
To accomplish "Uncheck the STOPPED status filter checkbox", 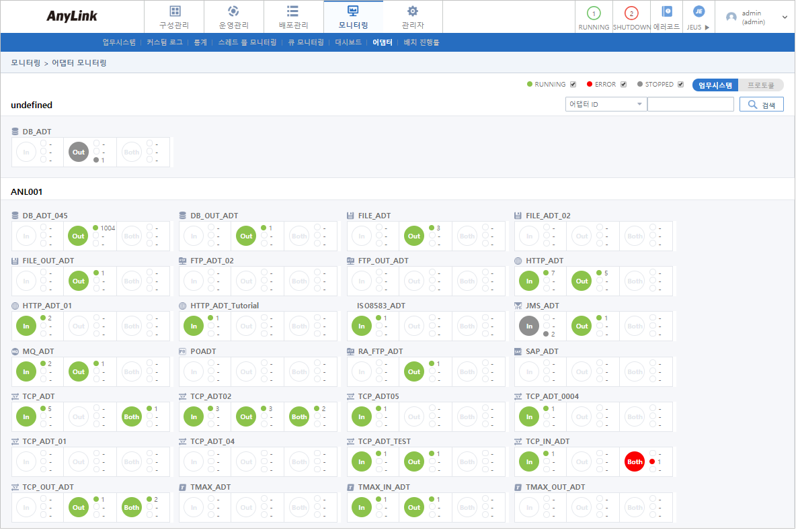I will click(x=680, y=85).
